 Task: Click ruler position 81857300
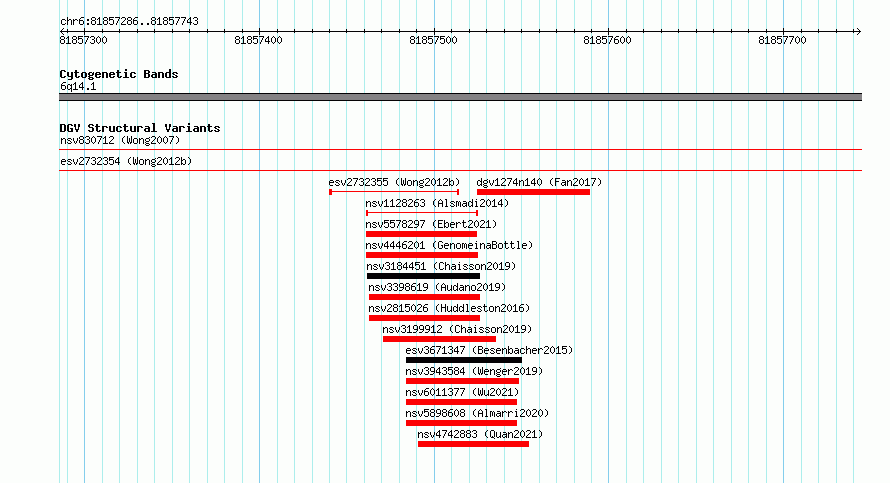pyautogui.click(x=83, y=40)
